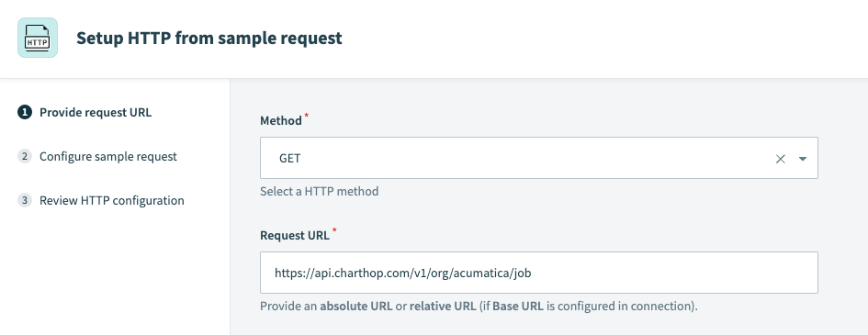
Task: Click the Method field label
Action: (281, 120)
